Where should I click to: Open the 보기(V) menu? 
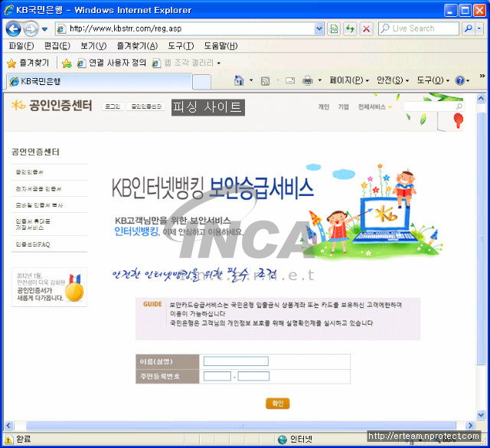point(93,46)
